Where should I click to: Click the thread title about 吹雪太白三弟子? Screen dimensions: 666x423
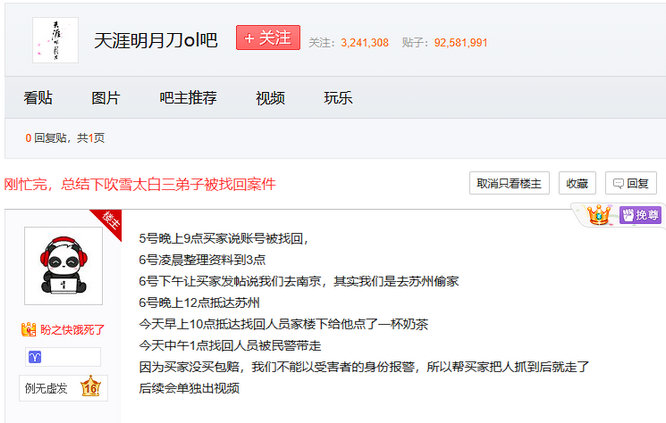coord(140,184)
